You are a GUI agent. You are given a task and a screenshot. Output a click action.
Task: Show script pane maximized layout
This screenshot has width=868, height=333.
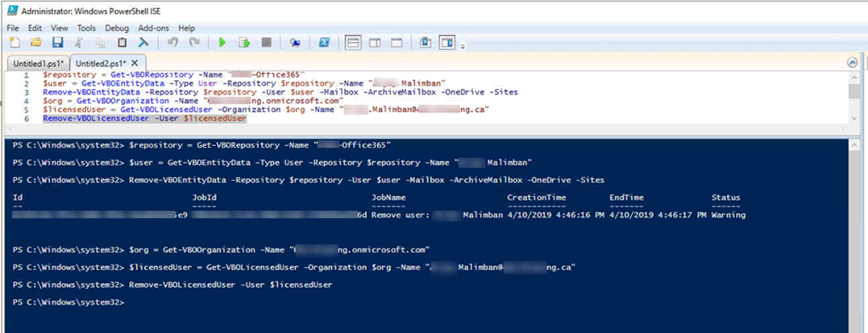point(397,42)
